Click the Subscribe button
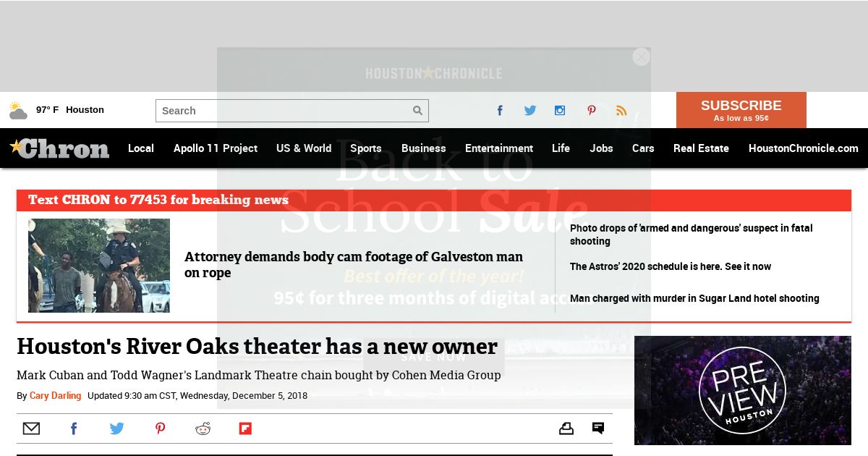The width and height of the screenshot is (868, 456). tap(741, 110)
